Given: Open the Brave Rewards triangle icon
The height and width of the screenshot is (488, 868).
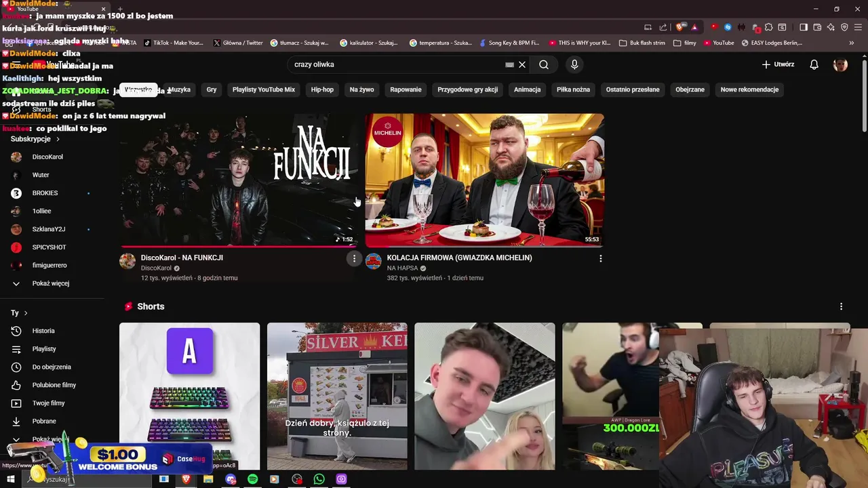Looking at the screenshot, I should pos(694,27).
